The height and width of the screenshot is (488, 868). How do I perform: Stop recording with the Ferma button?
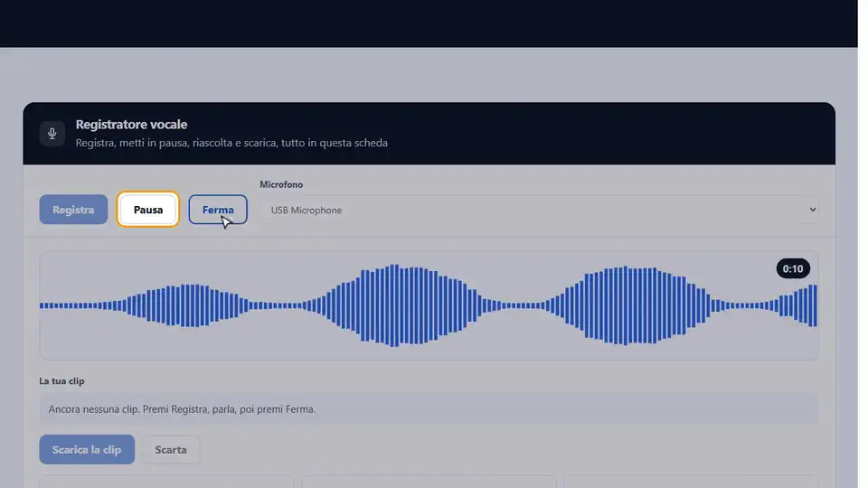(x=218, y=210)
